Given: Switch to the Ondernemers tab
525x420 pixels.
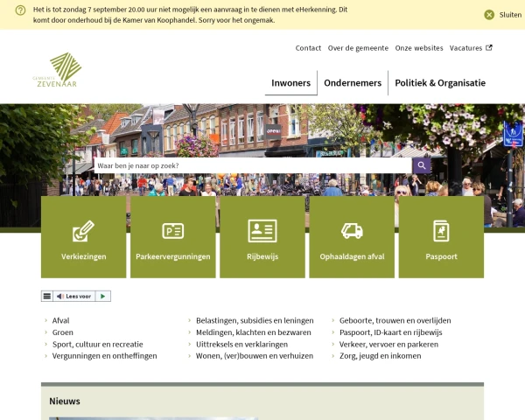Looking at the screenshot, I should coord(353,83).
